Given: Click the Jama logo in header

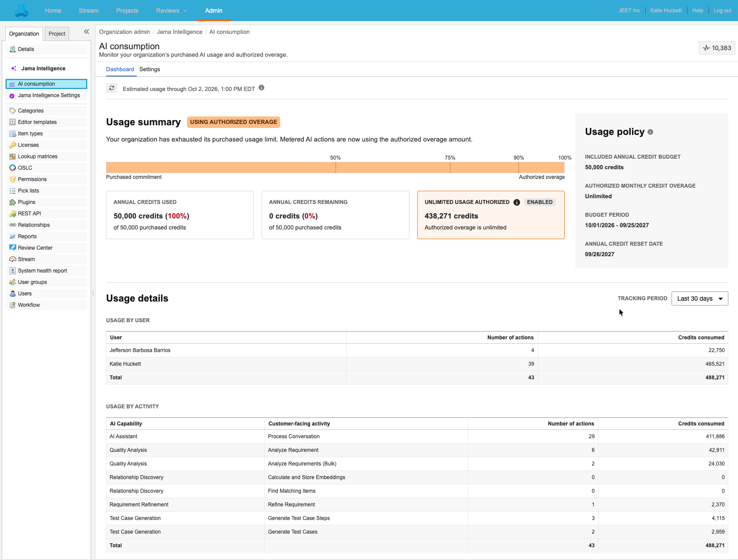Looking at the screenshot, I should 21,10.
